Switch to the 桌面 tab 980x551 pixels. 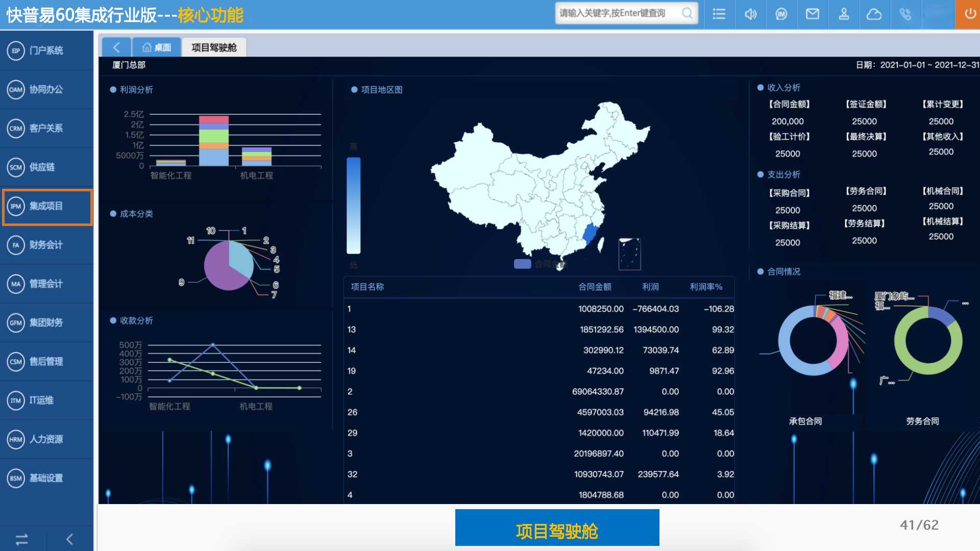(157, 47)
